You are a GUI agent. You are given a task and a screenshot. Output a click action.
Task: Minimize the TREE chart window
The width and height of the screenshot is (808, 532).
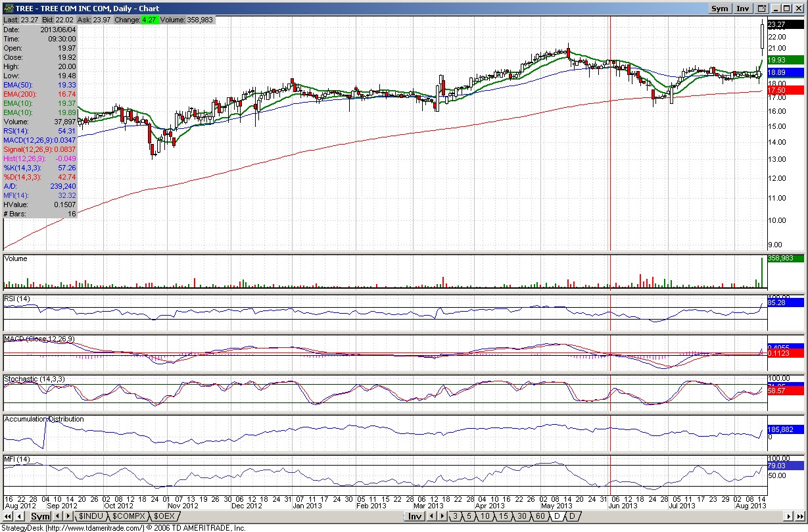tap(776, 9)
